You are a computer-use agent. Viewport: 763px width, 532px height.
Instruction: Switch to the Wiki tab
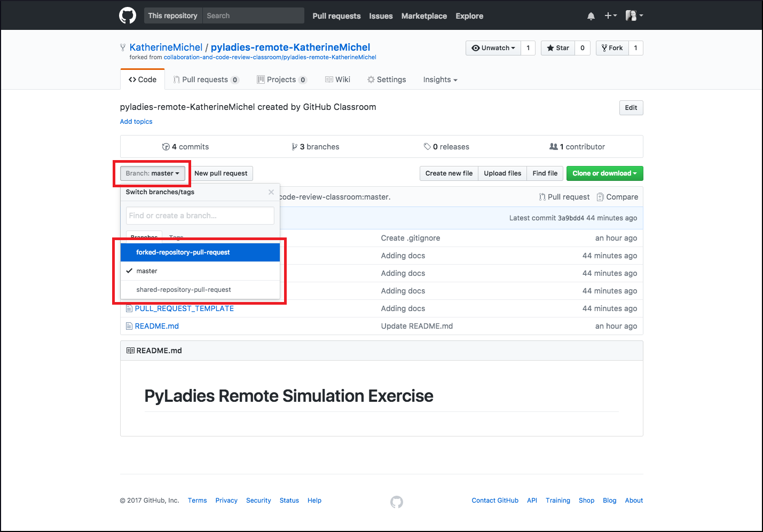(x=337, y=80)
